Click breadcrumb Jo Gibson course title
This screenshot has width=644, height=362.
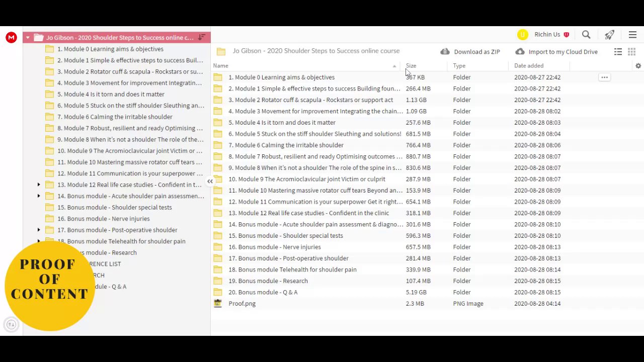pyautogui.click(x=316, y=51)
